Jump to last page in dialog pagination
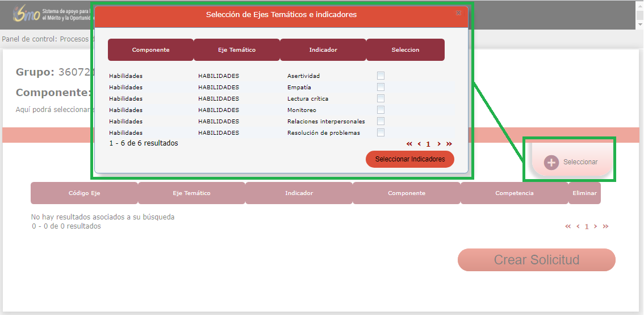The image size is (644, 315). coord(449,144)
